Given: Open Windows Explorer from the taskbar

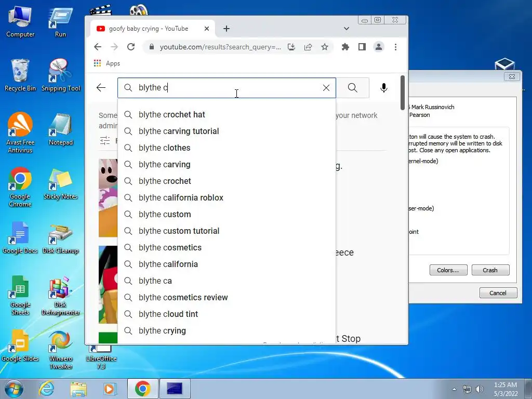Looking at the screenshot, I should 78,389.
